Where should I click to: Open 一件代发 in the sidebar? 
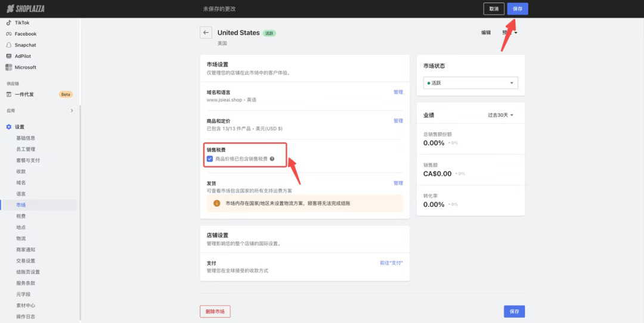(x=24, y=94)
